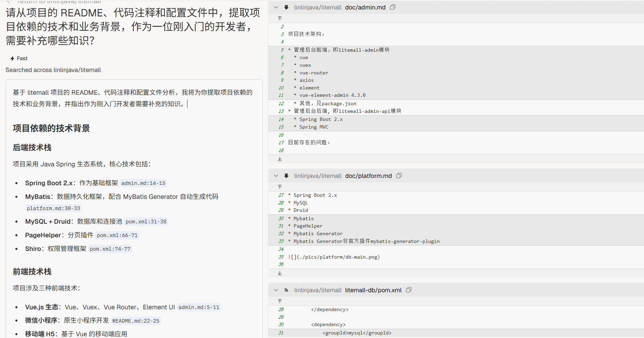Click the XML feed icon beside litemall-db/pom.xml

coord(286,290)
